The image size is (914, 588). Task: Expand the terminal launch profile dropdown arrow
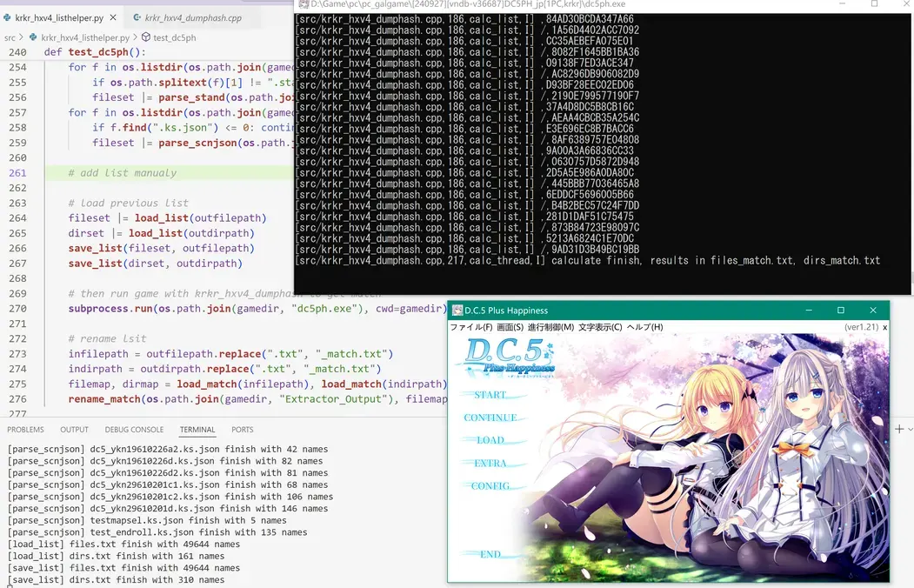[x=911, y=430]
